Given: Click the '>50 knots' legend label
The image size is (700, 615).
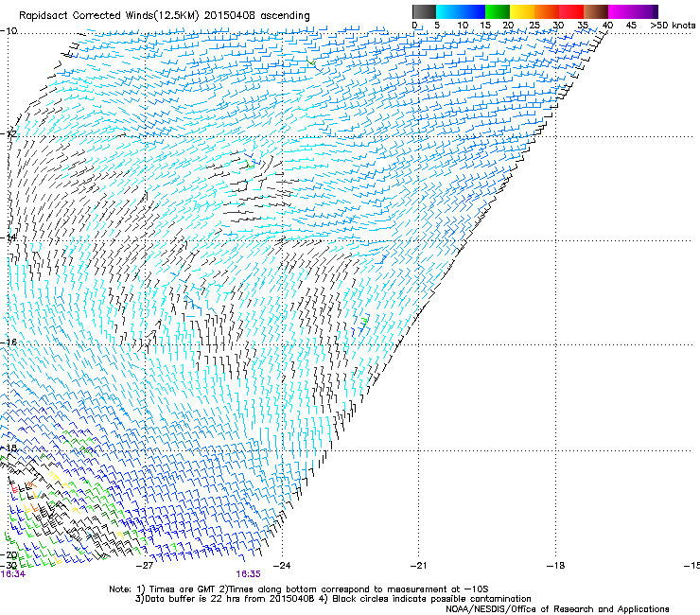Looking at the screenshot, I should click(673, 25).
